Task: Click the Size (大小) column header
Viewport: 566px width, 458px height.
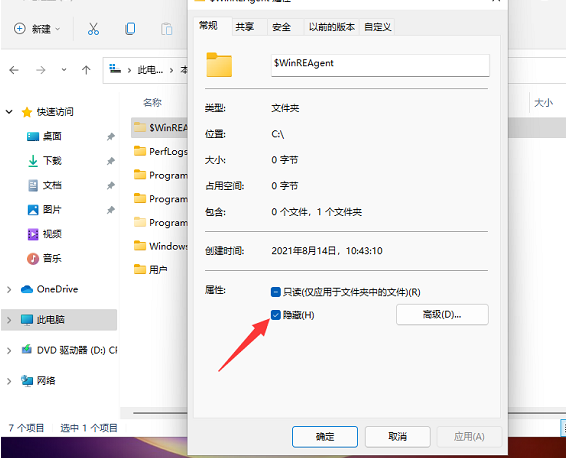Action: coord(544,103)
